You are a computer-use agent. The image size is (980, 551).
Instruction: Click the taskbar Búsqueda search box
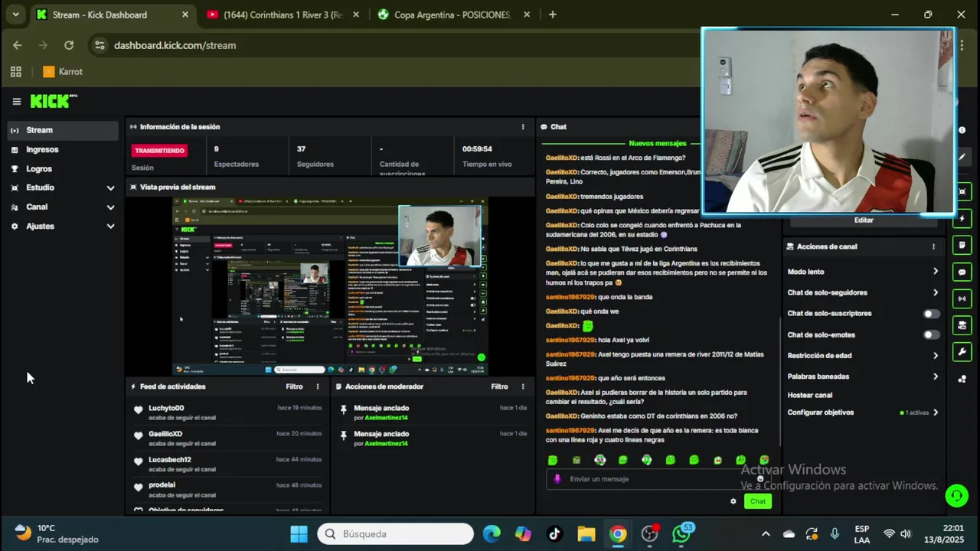click(396, 533)
